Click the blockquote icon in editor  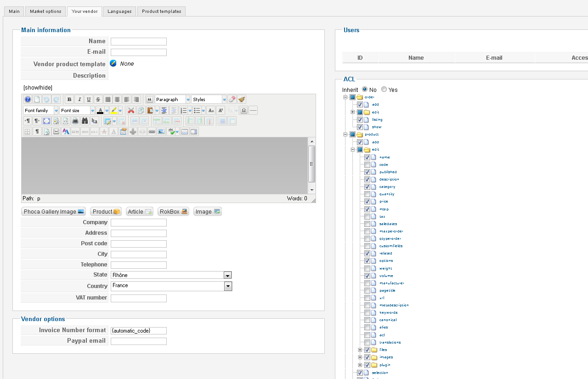coord(149,99)
